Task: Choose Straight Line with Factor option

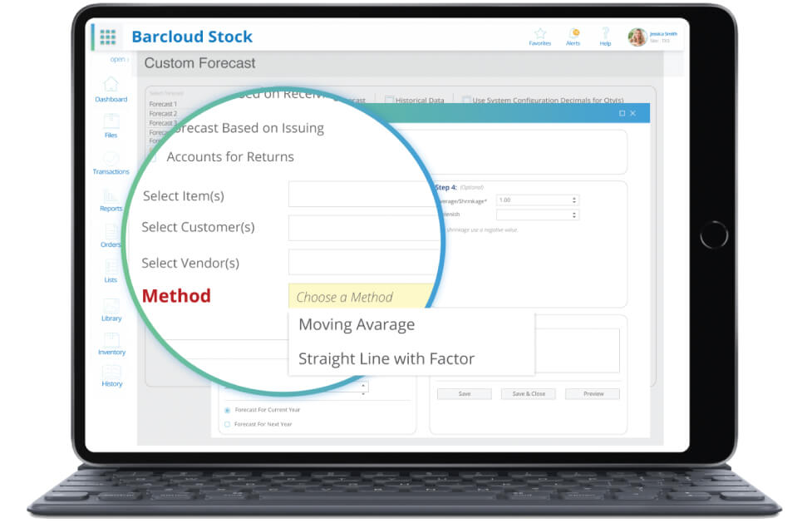Action: tap(386, 358)
